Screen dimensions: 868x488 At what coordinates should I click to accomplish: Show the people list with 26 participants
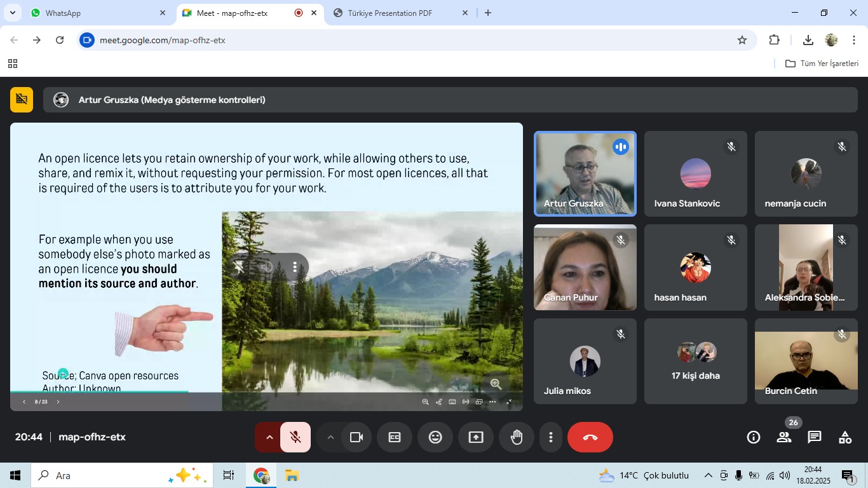click(x=784, y=437)
